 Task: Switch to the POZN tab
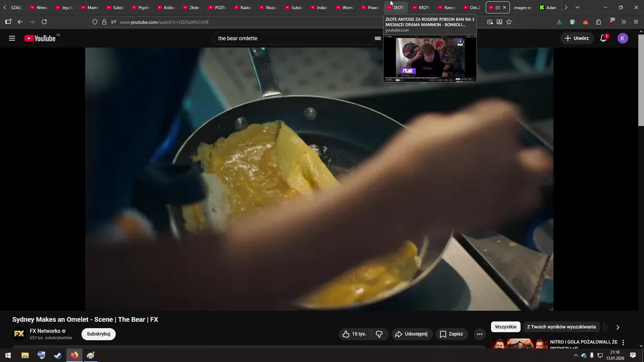pyautogui.click(x=217, y=8)
